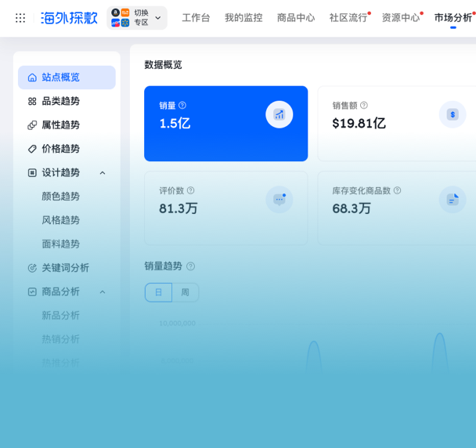Viewport: 476px width, 448px height.
Task: Click the help icon next to 库存变化商品数
Action: point(398,190)
